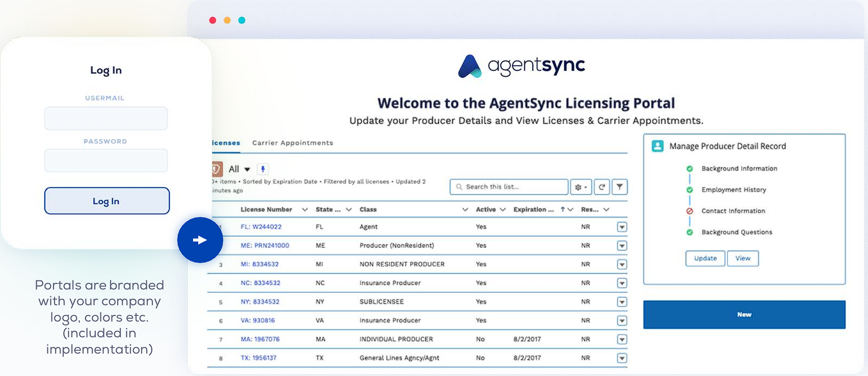Click Employment History green check
The width and height of the screenshot is (868, 376).
(x=690, y=190)
